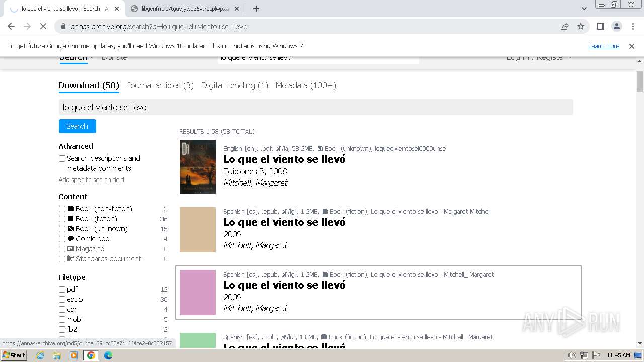The width and height of the screenshot is (644, 362).
Task: Click the Chrome address bar URL
Action: pos(159,27)
